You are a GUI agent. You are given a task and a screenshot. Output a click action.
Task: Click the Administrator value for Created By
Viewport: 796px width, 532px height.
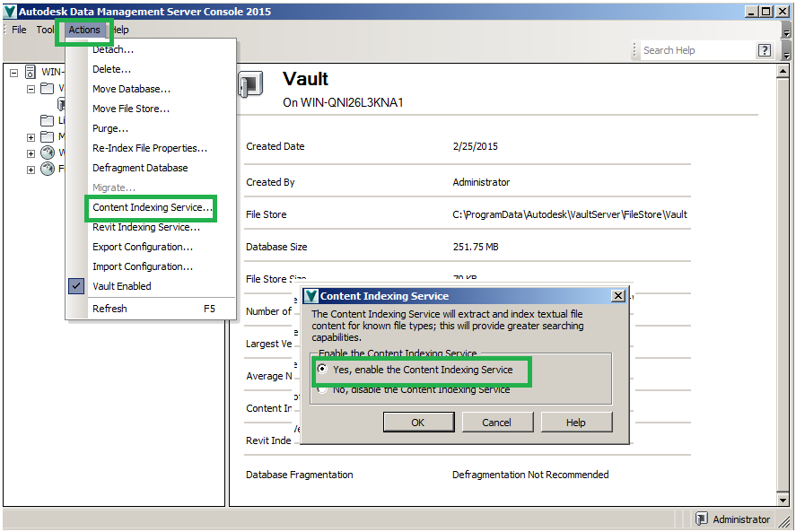481,182
